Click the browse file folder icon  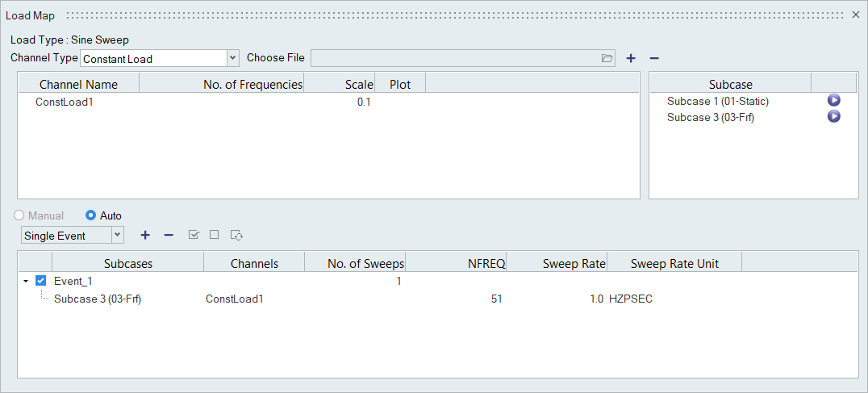607,58
